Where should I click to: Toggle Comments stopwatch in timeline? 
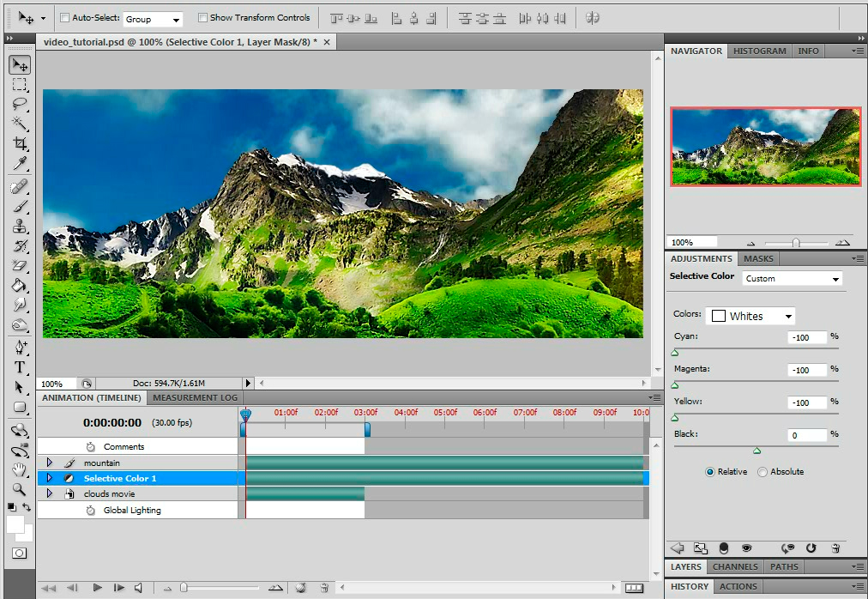pos(91,446)
